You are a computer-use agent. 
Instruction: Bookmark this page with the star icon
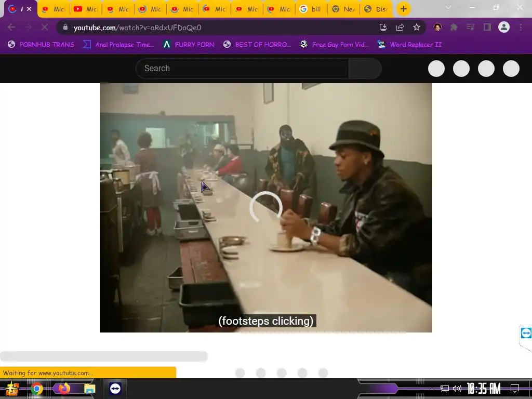417,27
